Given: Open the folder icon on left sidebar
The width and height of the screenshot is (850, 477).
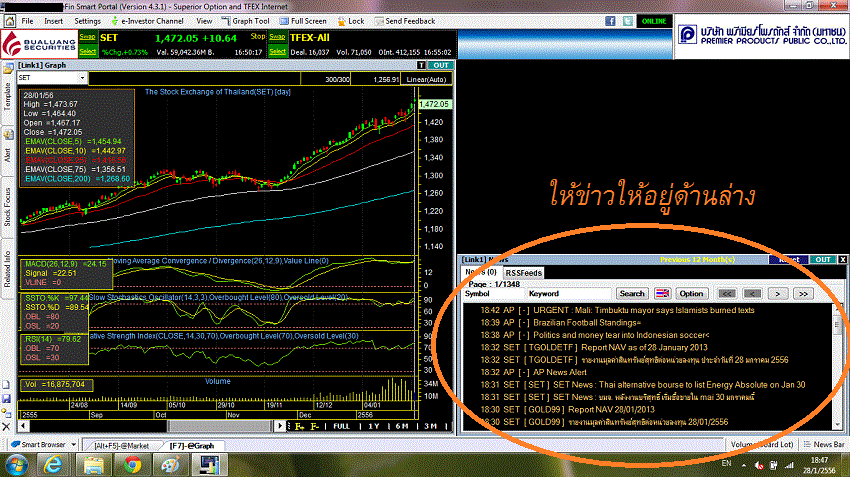Looking at the screenshot, I should click(x=8, y=69).
